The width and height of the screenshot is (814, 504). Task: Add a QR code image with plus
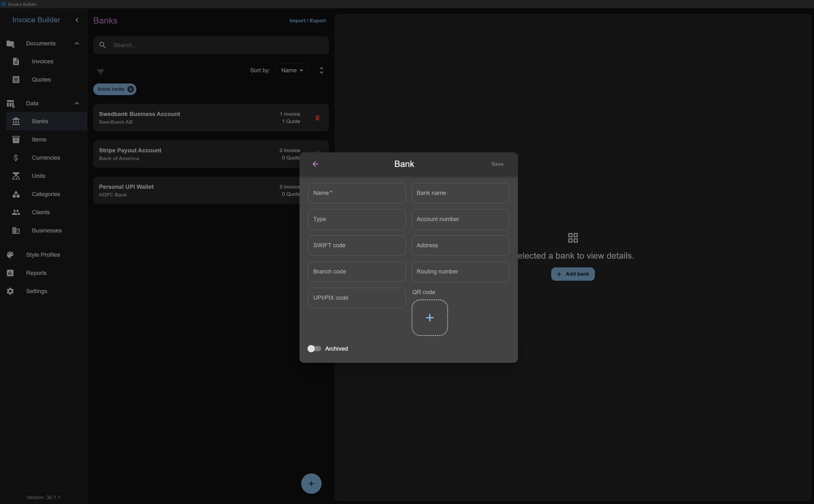point(430,318)
